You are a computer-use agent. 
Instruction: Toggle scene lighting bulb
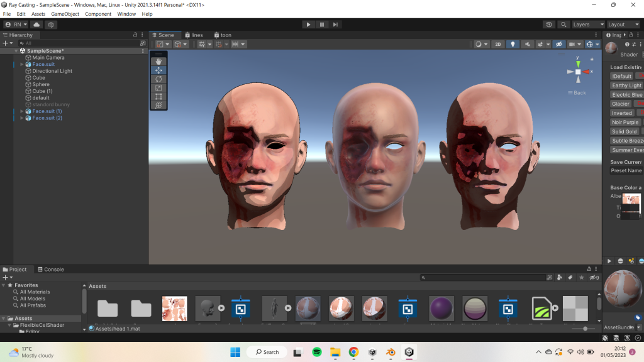[513, 45]
